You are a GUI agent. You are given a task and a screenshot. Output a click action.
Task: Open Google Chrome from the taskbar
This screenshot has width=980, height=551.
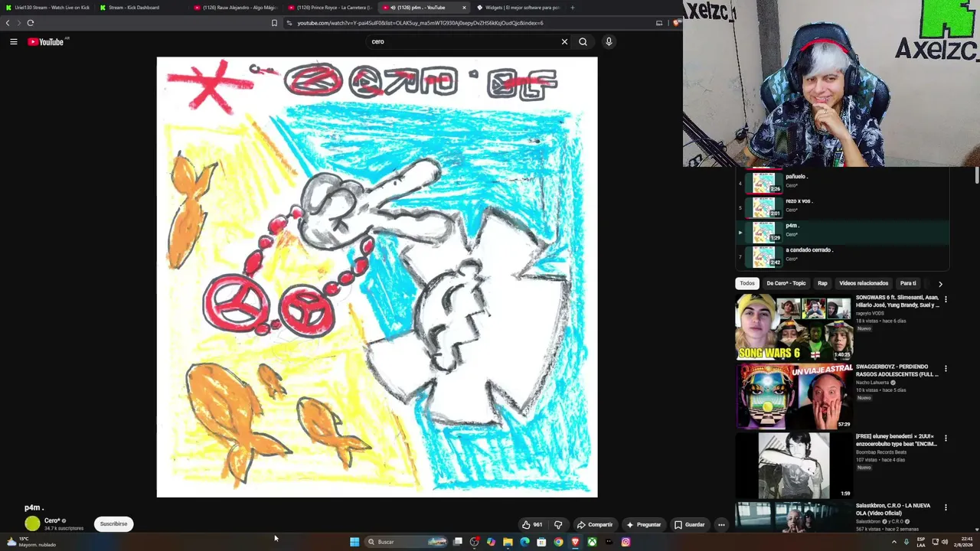pos(558,542)
